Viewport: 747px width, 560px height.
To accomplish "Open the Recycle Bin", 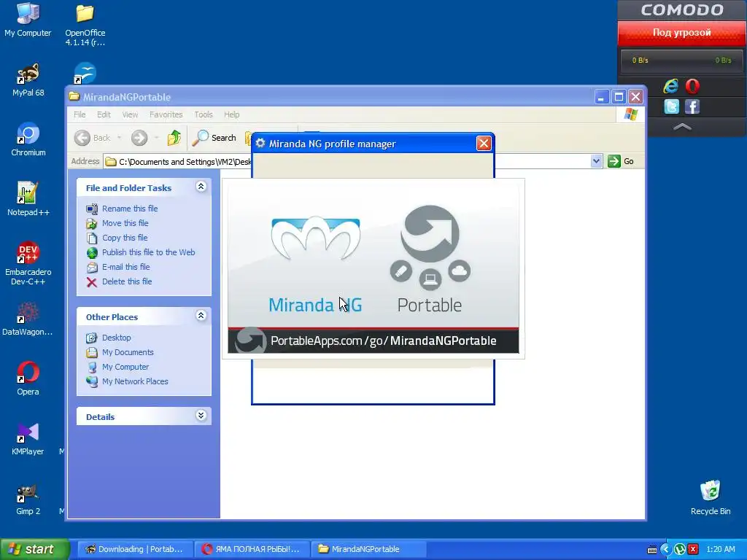I will 711,498.
